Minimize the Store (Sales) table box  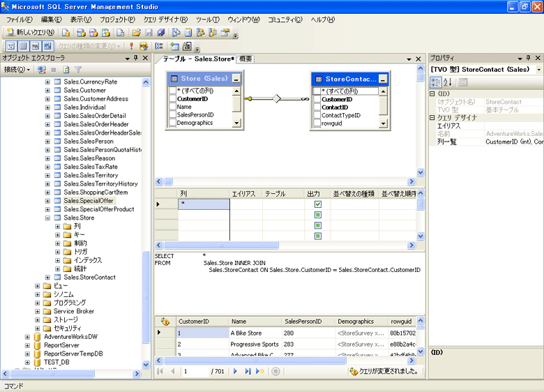pos(236,79)
